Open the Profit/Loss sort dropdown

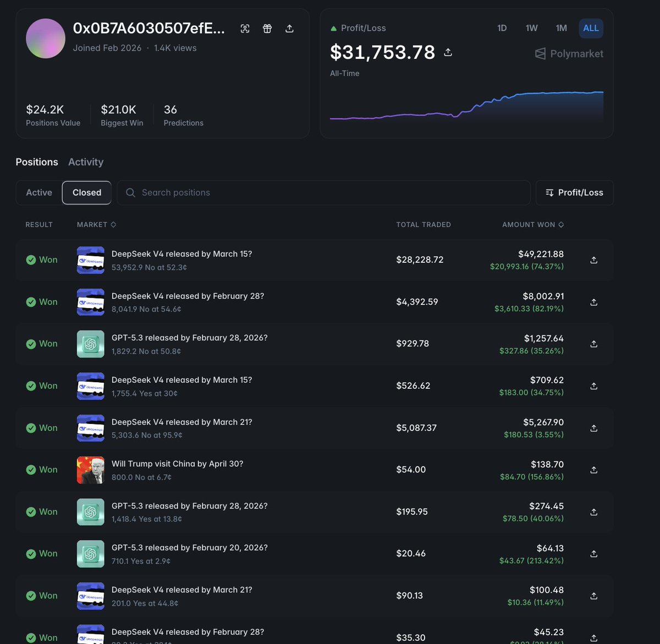(574, 192)
